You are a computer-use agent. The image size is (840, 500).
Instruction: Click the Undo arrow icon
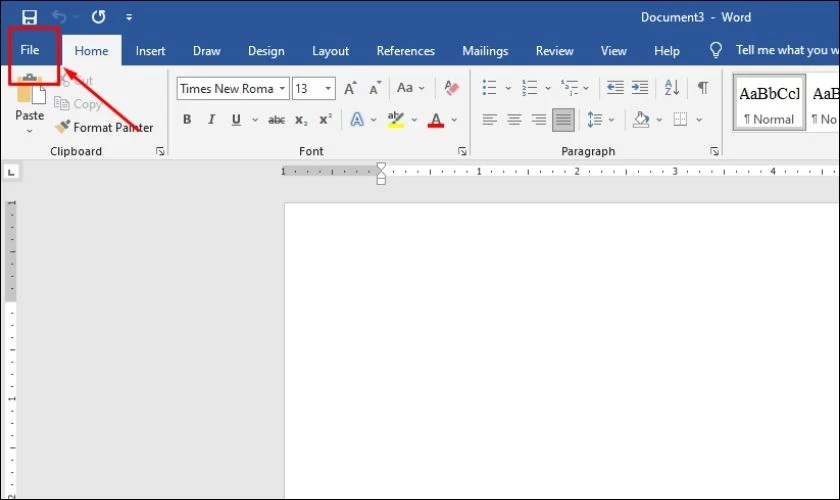59,17
